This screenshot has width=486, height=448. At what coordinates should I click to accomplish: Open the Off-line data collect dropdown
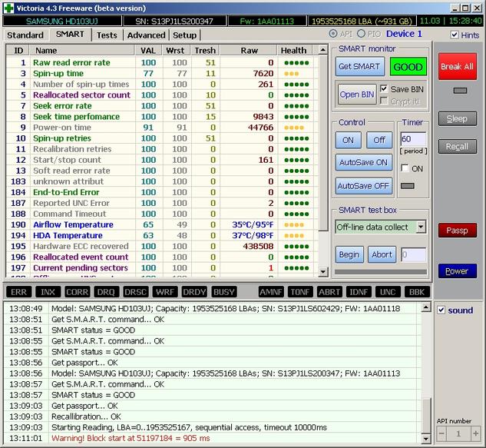421,227
